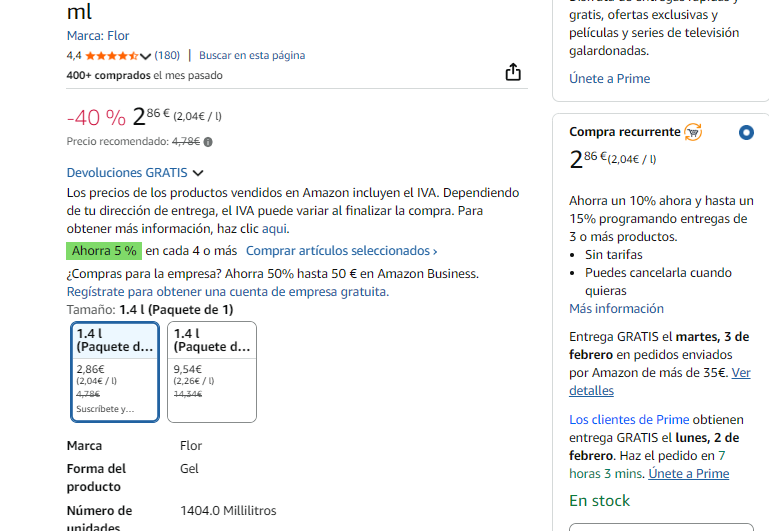Click the share icon near the rating row
Screen dimensions: 769x531
[513, 72]
